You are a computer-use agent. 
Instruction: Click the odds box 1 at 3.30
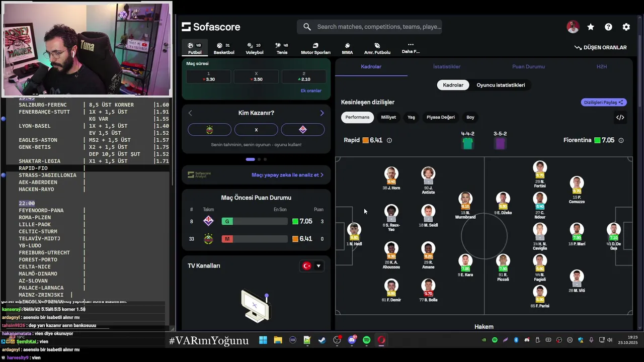pyautogui.click(x=208, y=76)
